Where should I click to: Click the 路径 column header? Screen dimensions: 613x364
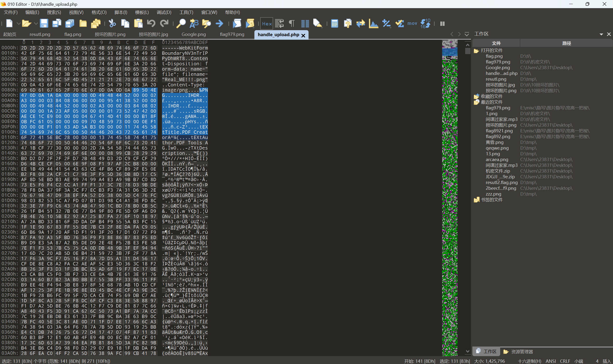coord(566,43)
